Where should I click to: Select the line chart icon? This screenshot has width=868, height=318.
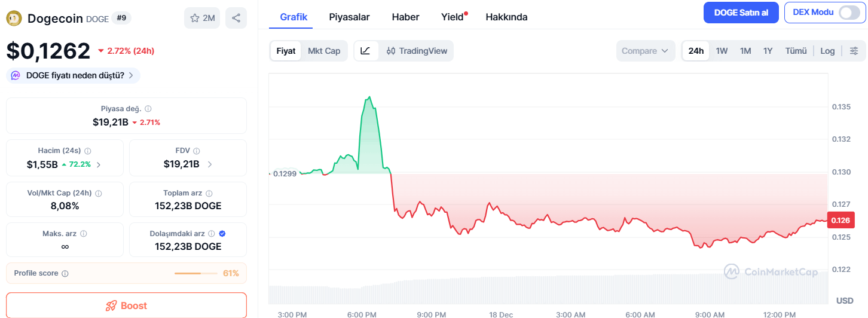(365, 51)
